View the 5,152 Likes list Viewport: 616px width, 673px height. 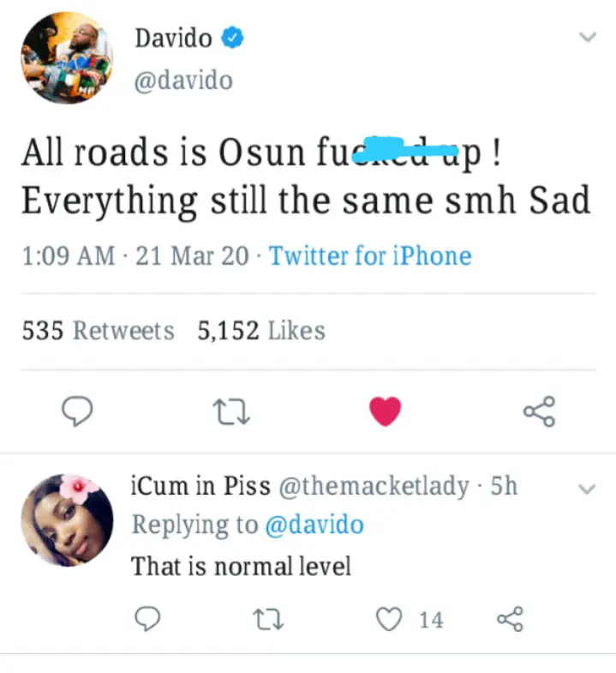tap(261, 330)
